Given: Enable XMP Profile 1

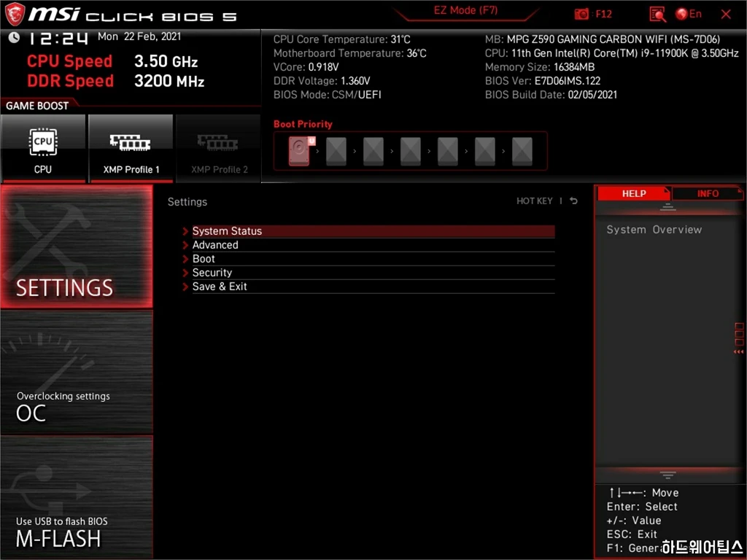Looking at the screenshot, I should tap(131, 148).
